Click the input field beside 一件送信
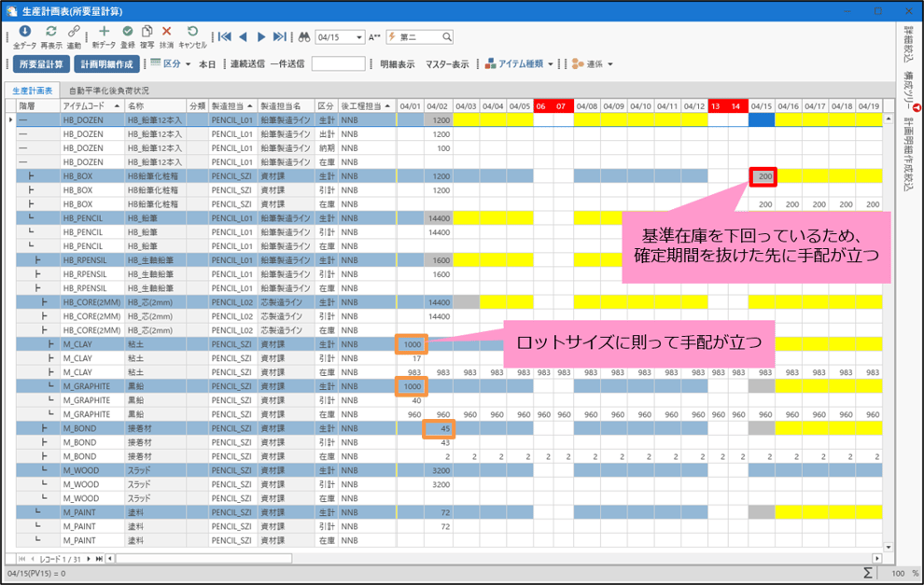This screenshot has width=924, height=585. (338, 64)
